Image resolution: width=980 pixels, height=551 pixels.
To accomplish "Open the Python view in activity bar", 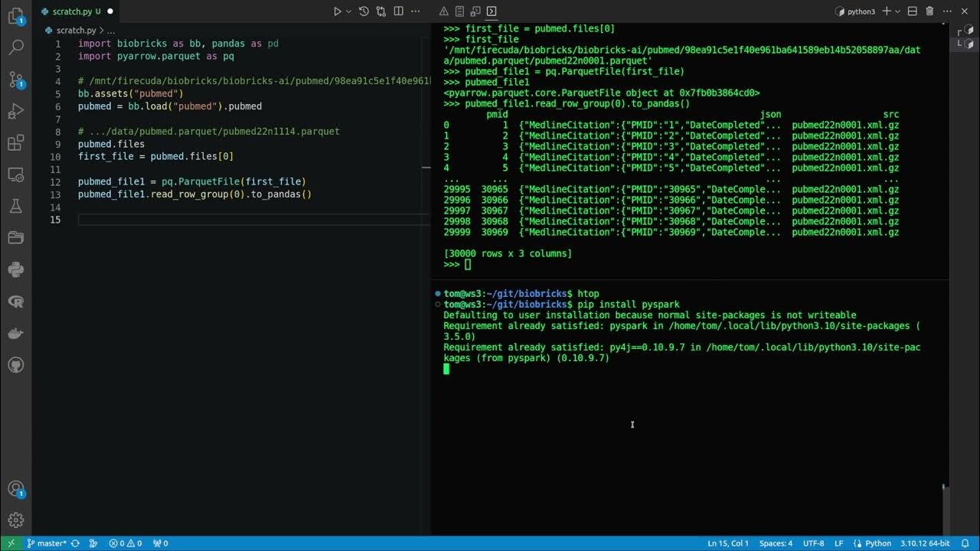I will click(x=15, y=269).
